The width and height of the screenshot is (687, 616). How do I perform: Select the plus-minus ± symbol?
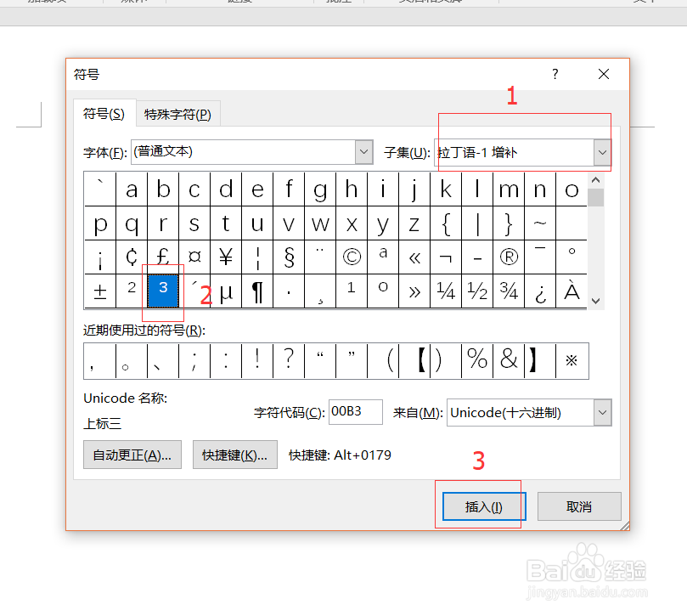100,291
